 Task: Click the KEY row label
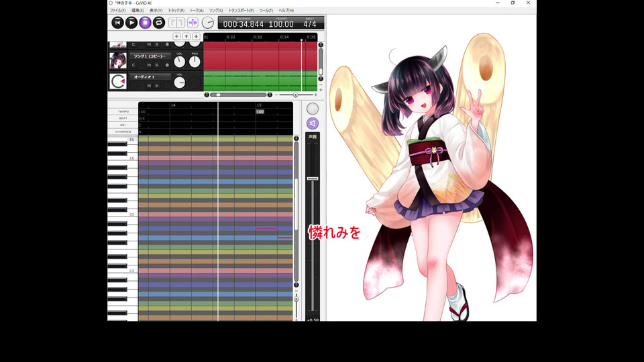coord(123,125)
